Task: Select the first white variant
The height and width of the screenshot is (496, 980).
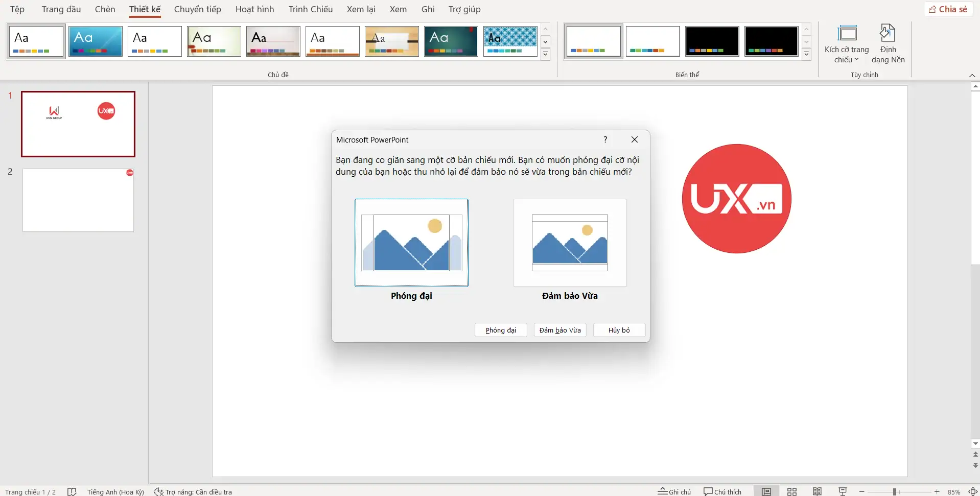Action: (x=594, y=41)
